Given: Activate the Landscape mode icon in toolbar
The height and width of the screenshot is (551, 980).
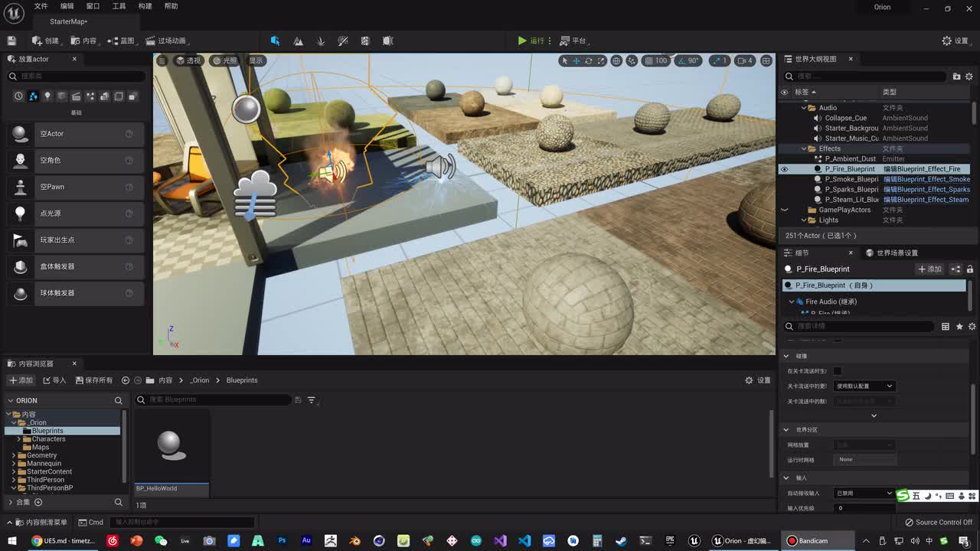Looking at the screenshot, I should 298,41.
